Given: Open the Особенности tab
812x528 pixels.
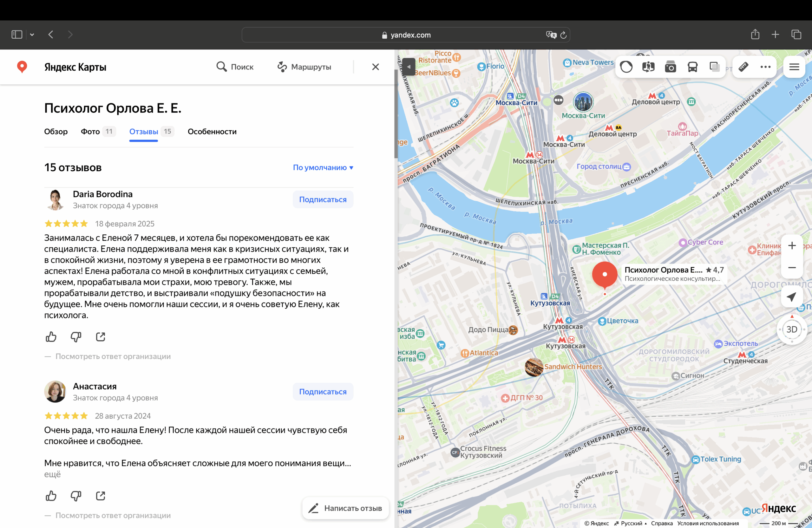Looking at the screenshot, I should click(x=212, y=132).
